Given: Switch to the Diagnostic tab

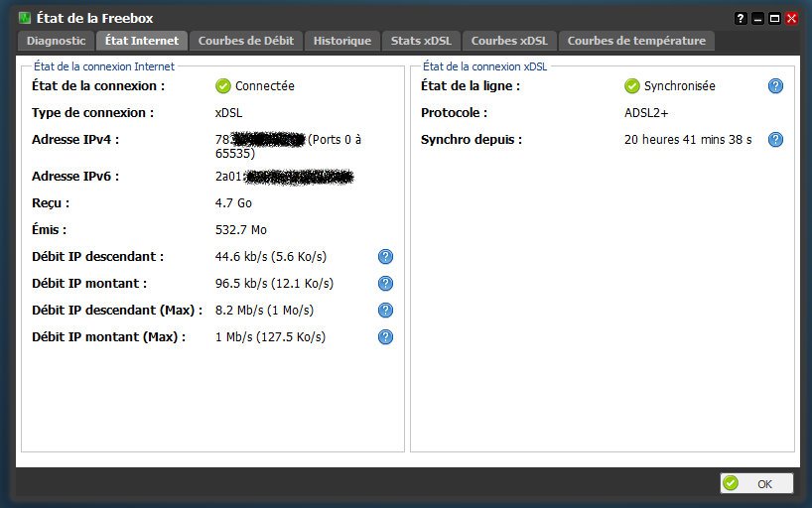Looking at the screenshot, I should tap(56, 41).
